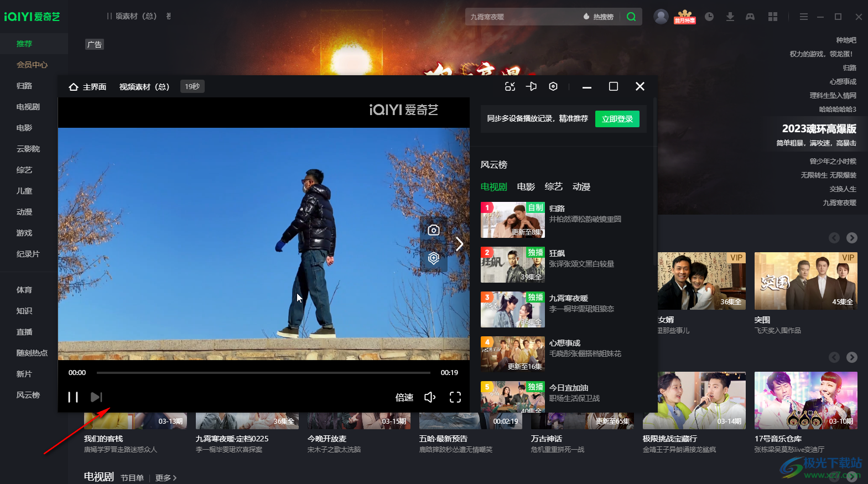
Task: Mute the player volume icon
Action: [x=430, y=397]
